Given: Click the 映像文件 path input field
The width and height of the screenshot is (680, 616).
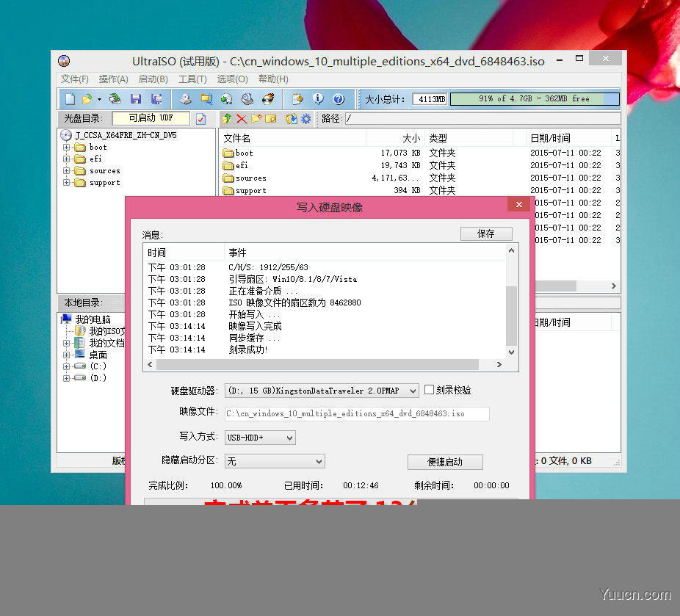Looking at the screenshot, I should click(x=356, y=413).
